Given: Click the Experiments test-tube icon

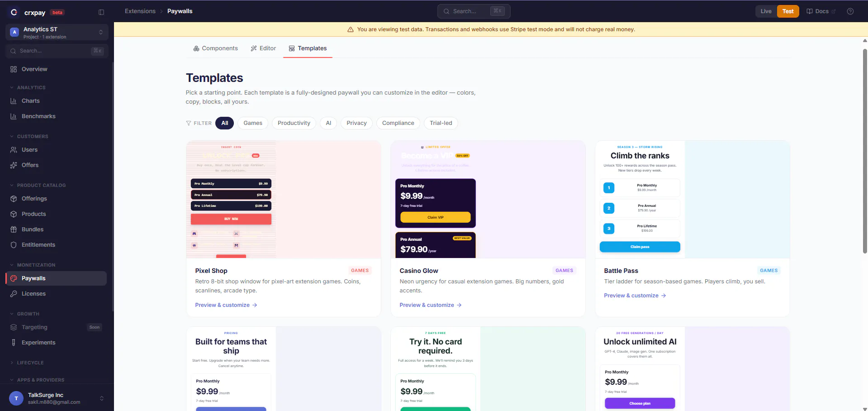Looking at the screenshot, I should point(14,343).
